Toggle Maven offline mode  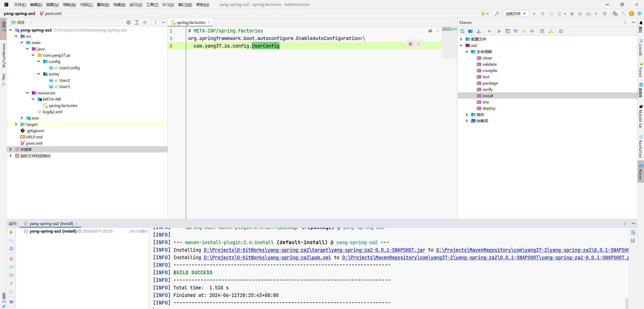click(x=516, y=31)
